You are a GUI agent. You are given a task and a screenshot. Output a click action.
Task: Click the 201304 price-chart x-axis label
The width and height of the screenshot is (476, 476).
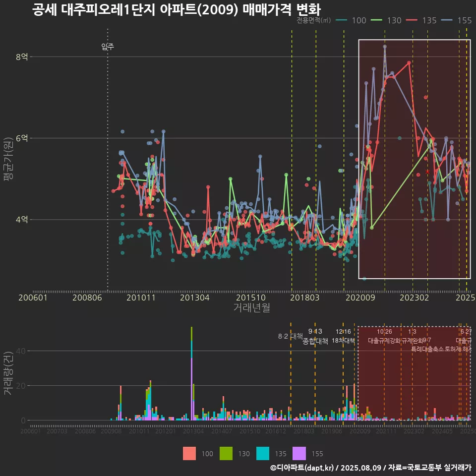click(x=195, y=297)
